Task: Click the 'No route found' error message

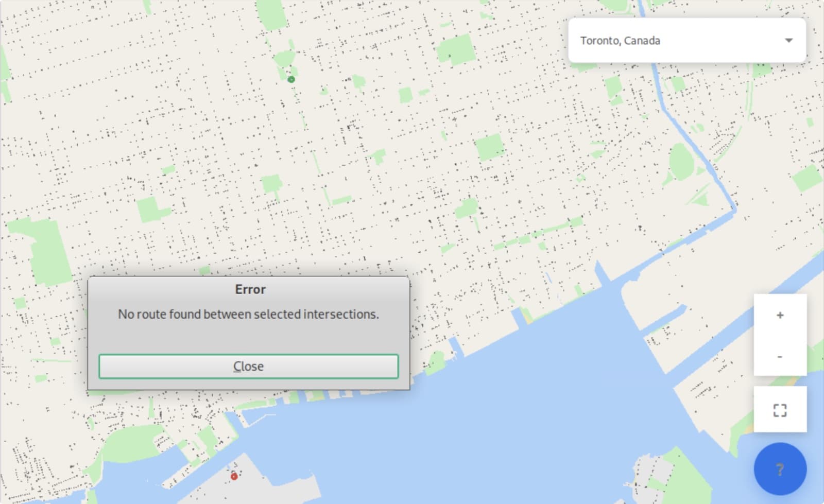Action: (248, 314)
